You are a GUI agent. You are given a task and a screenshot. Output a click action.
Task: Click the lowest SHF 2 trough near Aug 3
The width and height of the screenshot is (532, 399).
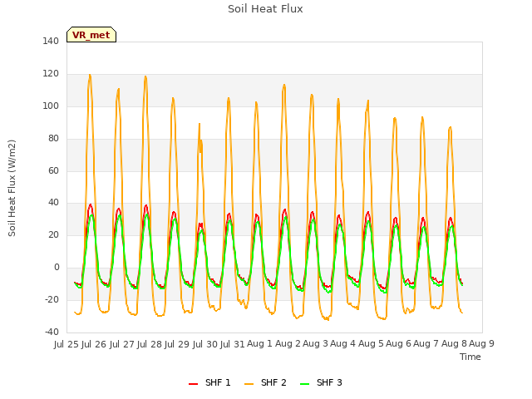(x=327, y=318)
